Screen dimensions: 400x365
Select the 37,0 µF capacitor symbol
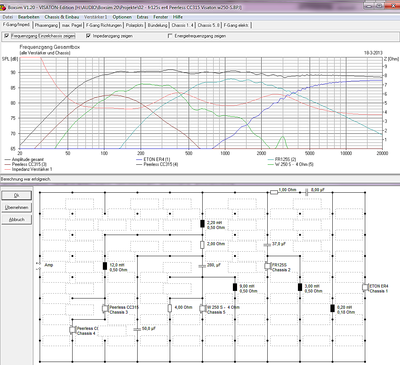tap(267, 245)
